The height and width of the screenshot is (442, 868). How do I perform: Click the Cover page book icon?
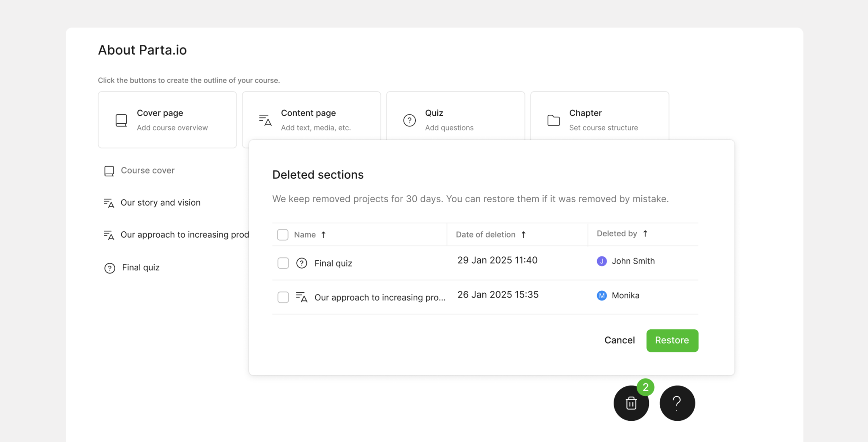tap(121, 120)
